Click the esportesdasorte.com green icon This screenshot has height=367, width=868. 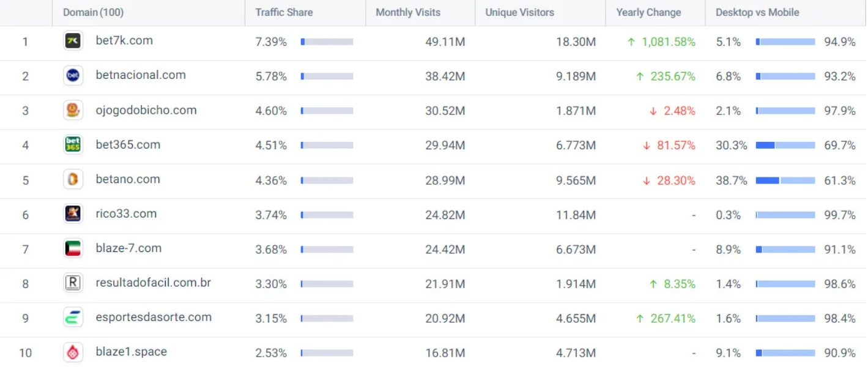pos(73,318)
